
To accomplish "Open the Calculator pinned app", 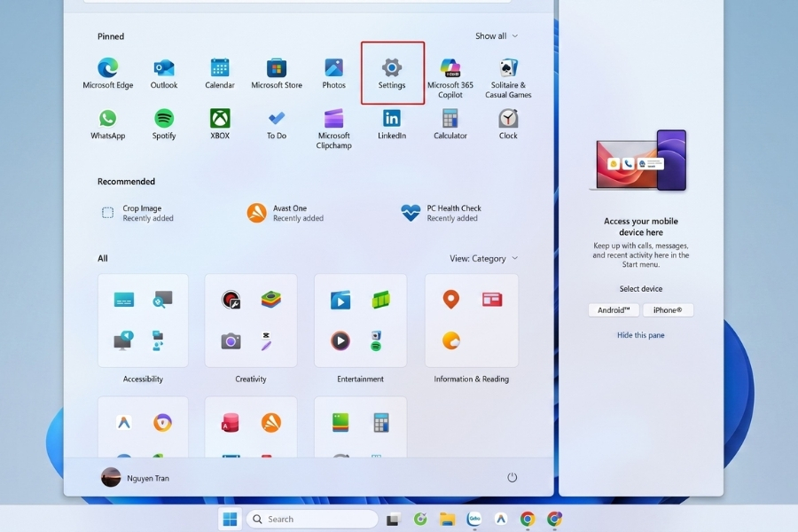I will (x=450, y=124).
